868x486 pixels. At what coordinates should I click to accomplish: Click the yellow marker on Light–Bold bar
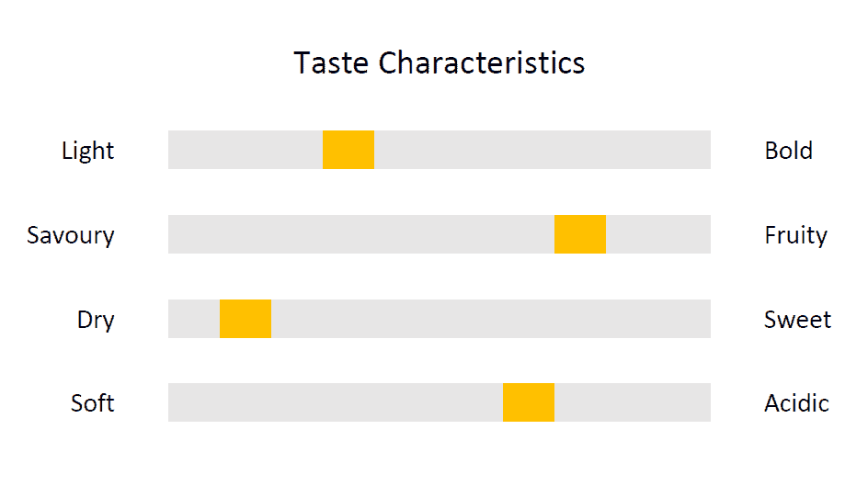348,150
